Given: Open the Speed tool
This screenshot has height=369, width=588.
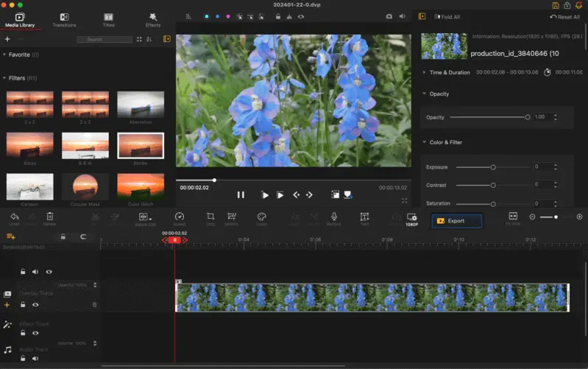Looking at the screenshot, I should click(180, 217).
